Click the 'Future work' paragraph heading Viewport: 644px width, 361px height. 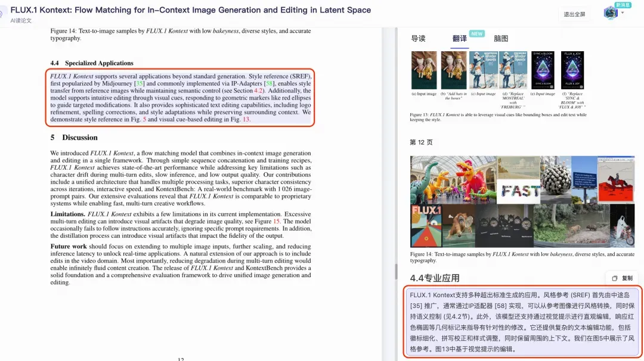pyautogui.click(x=69, y=247)
